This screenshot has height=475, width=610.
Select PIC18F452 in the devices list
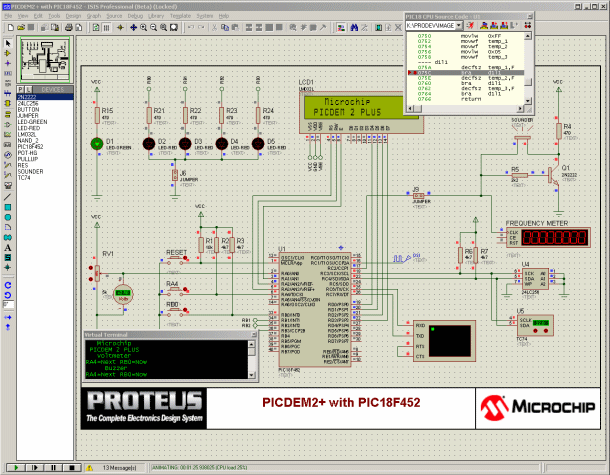pyautogui.click(x=45, y=147)
